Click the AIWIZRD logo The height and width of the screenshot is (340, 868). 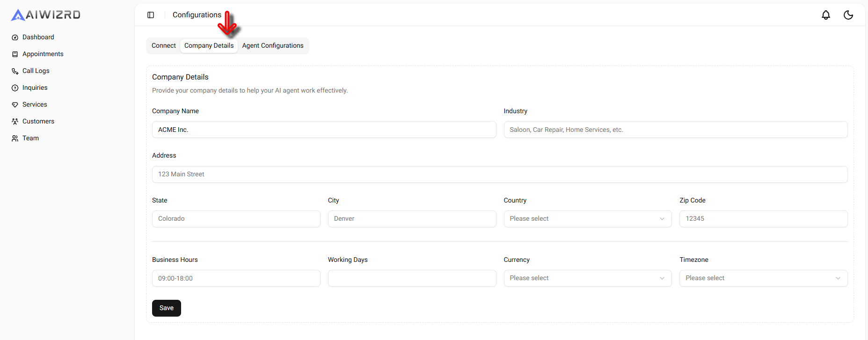pyautogui.click(x=46, y=15)
